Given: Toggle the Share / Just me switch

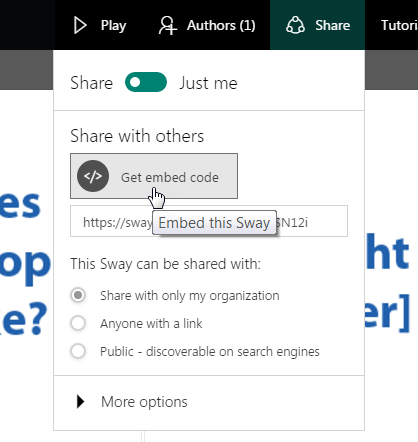Looking at the screenshot, I should 146,82.
